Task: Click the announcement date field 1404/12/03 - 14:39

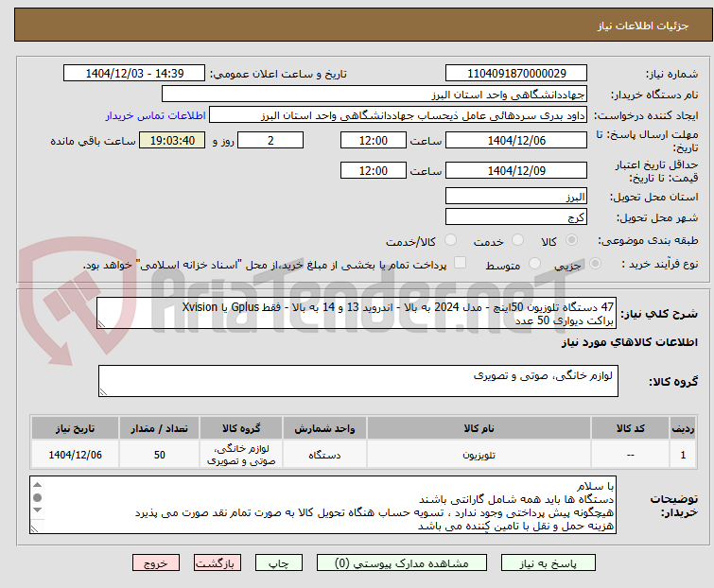Action: coord(134,74)
